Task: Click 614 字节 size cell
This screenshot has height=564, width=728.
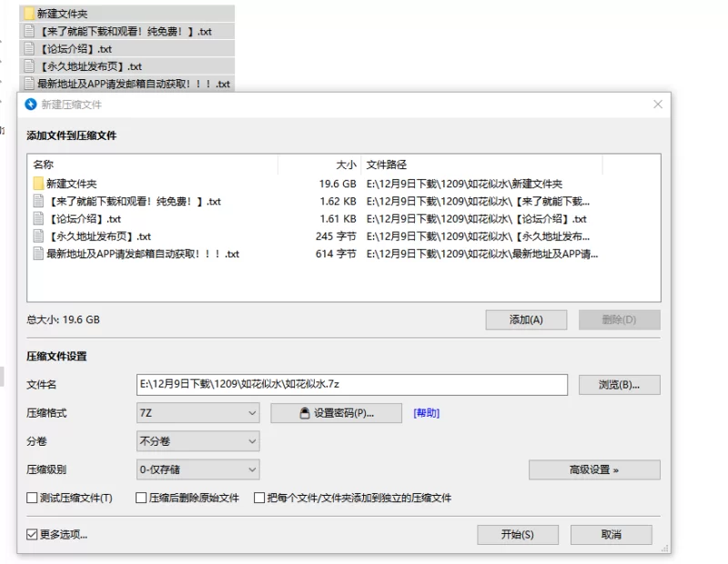Action: pyautogui.click(x=336, y=255)
